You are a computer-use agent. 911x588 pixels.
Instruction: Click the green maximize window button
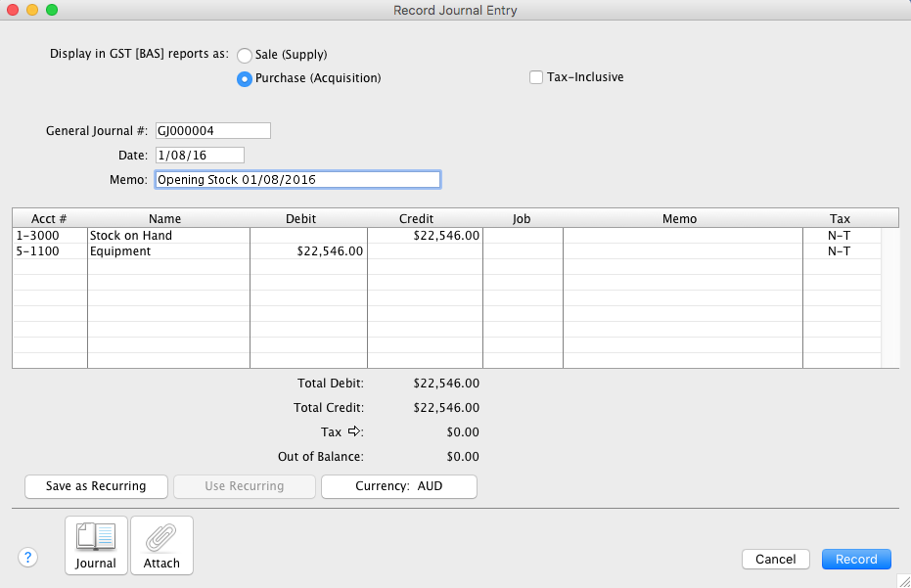coord(52,10)
